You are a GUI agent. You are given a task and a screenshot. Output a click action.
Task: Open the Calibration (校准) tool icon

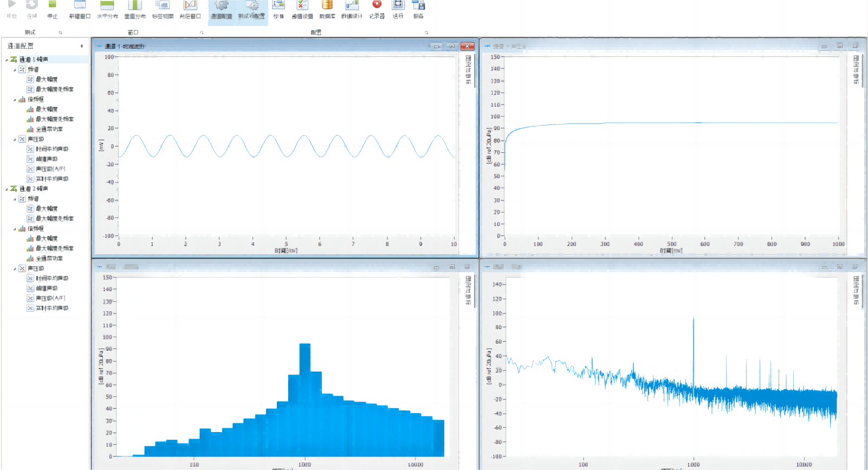278,7
